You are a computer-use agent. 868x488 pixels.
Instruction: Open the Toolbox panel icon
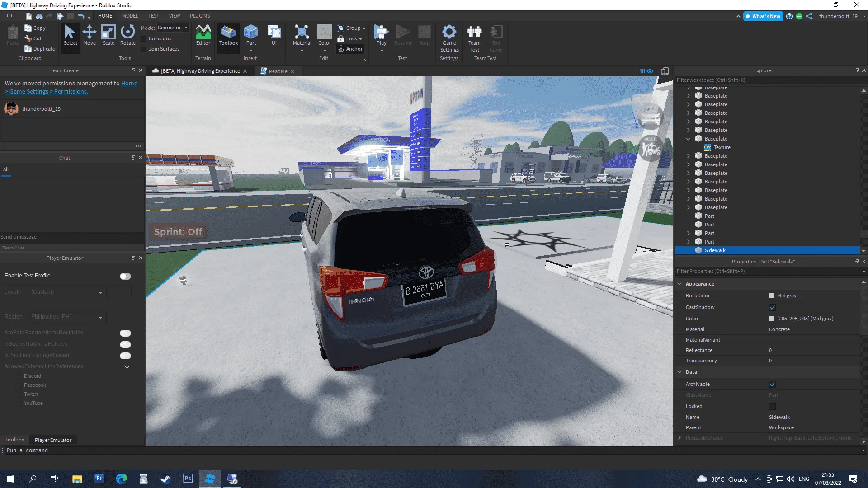[228, 35]
